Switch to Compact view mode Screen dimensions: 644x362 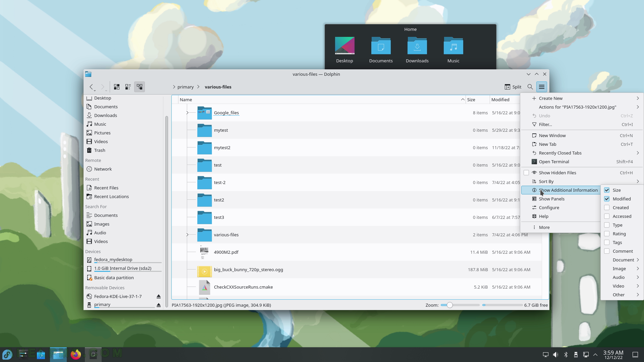pyautogui.click(x=128, y=87)
